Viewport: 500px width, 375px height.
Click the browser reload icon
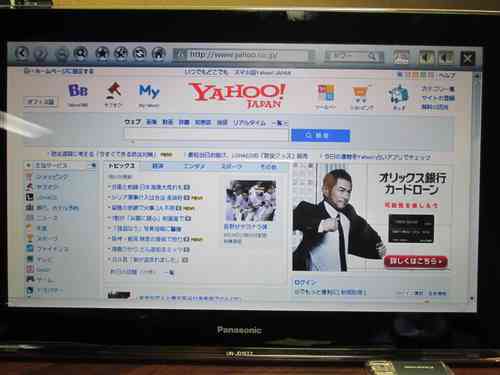(x=140, y=54)
